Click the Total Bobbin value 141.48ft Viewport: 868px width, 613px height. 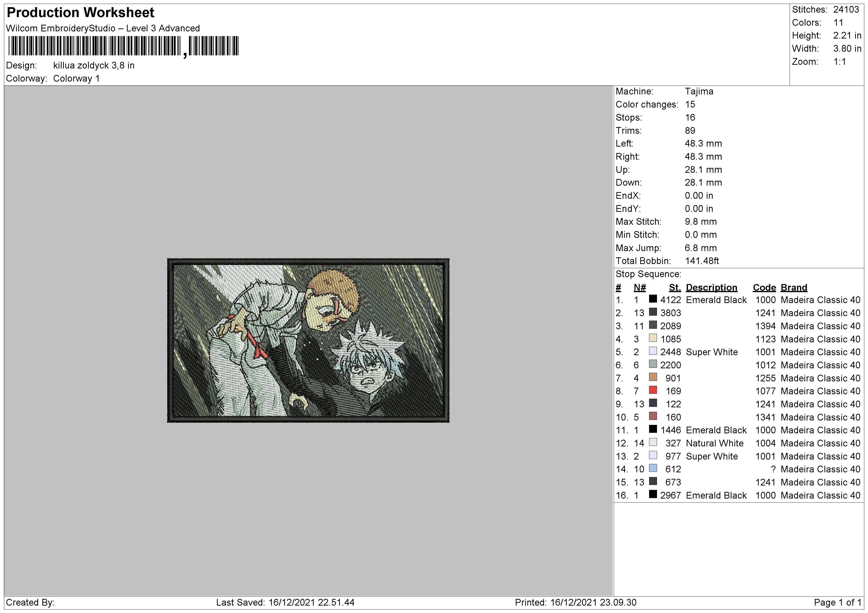tap(702, 261)
